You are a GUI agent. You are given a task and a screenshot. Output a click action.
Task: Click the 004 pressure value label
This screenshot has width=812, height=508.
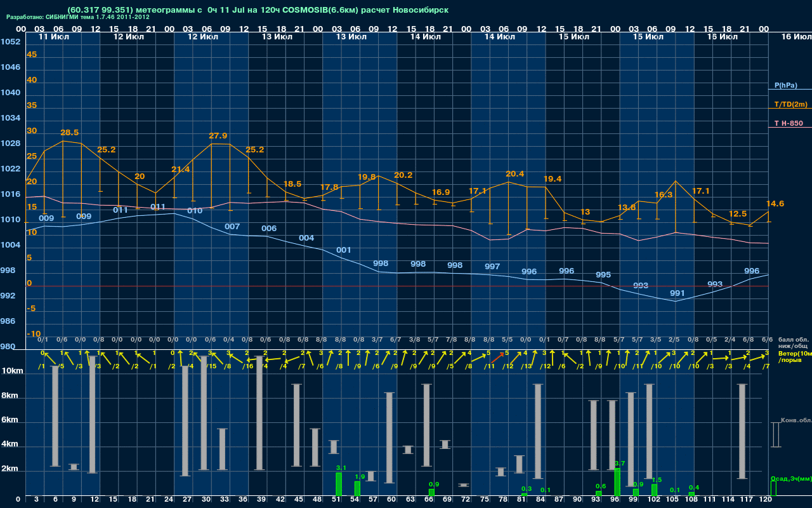click(306, 238)
